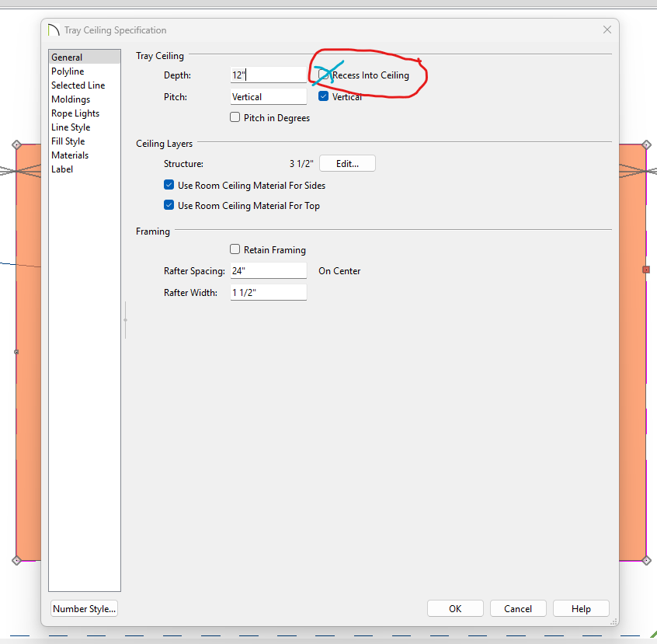
Task: Open the Polyline panel
Action: (84, 71)
